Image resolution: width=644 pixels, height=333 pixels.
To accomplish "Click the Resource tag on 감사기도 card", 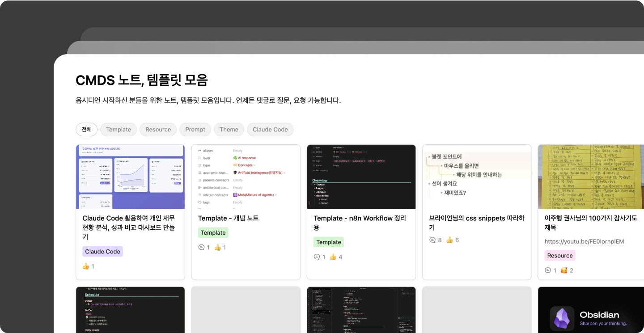I will (560, 256).
